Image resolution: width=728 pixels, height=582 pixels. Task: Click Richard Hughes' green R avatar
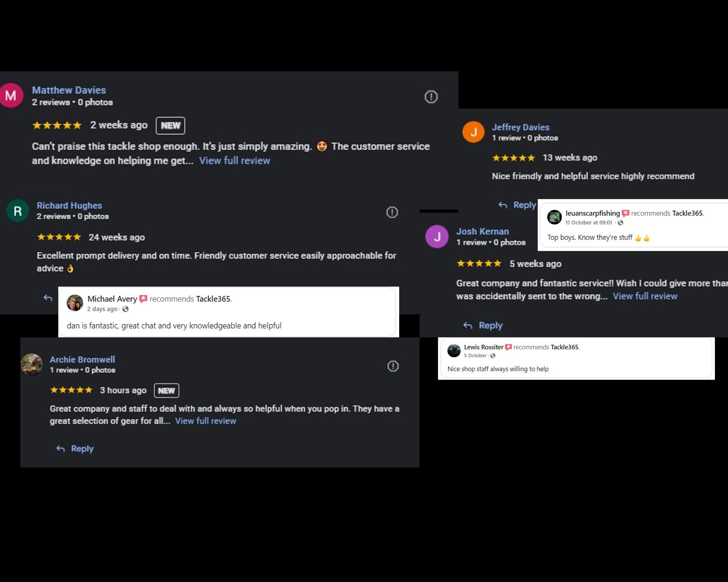pyautogui.click(x=17, y=211)
